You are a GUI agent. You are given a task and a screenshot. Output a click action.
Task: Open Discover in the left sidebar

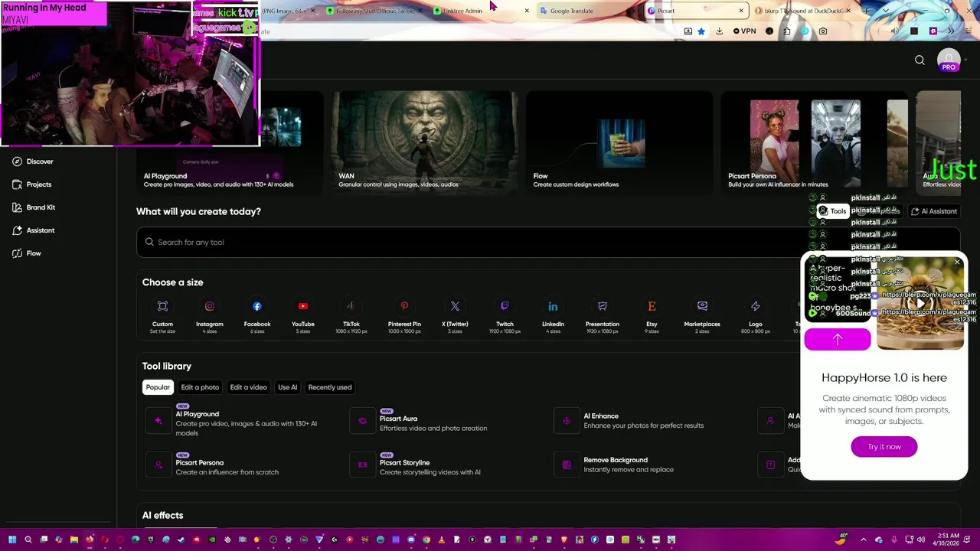click(x=33, y=161)
